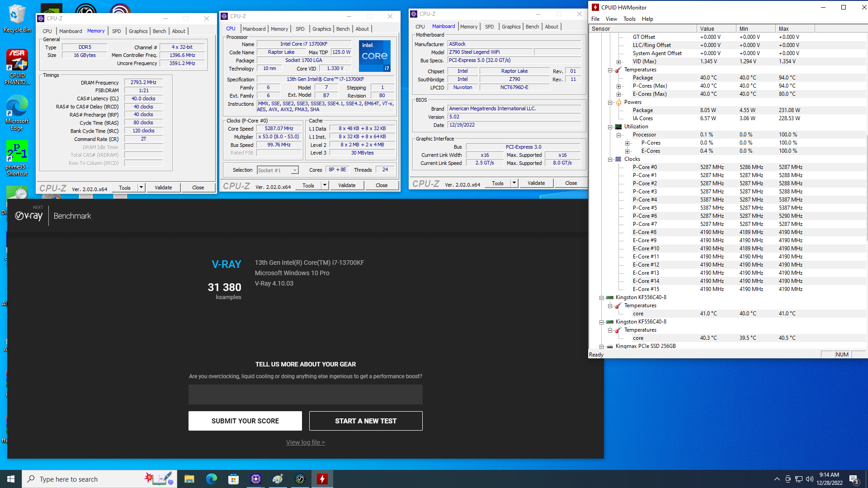Open the Recycle Bin desktop icon
Image resolution: width=868 pixels, height=488 pixels.
(x=17, y=18)
